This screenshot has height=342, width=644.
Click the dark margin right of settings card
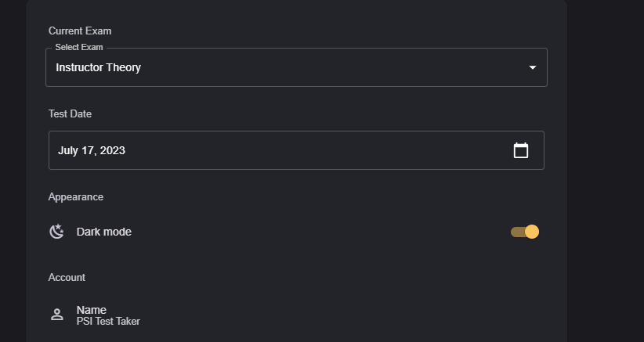605,171
